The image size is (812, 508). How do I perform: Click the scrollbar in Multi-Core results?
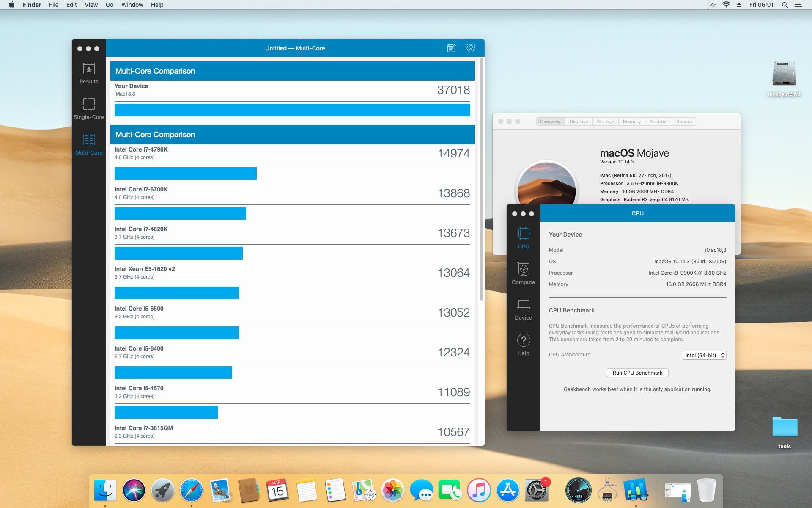pyautogui.click(x=481, y=180)
